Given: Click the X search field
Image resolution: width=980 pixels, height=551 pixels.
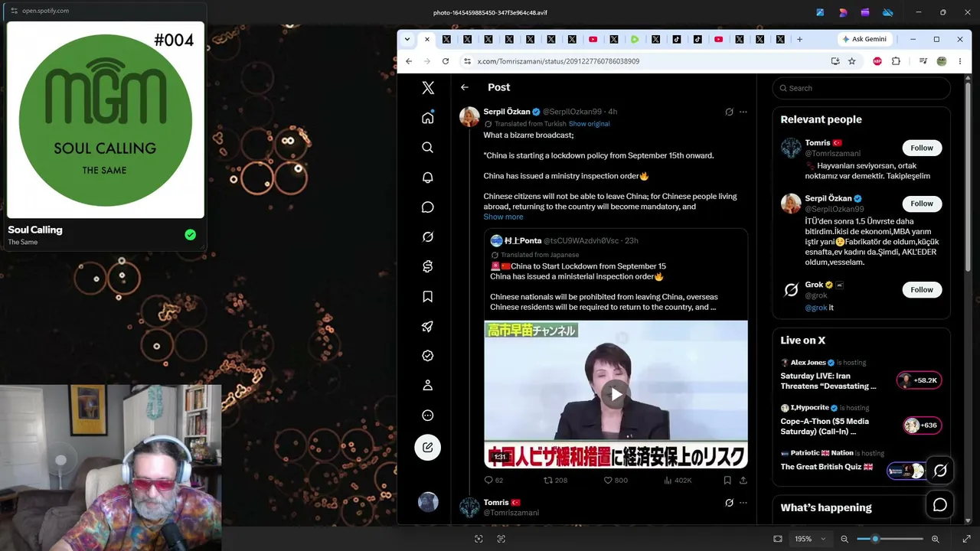Looking at the screenshot, I should (861, 88).
